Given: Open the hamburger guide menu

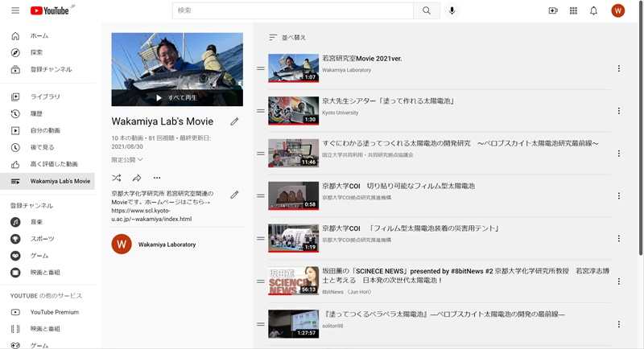Looking at the screenshot, I should pos(15,10).
